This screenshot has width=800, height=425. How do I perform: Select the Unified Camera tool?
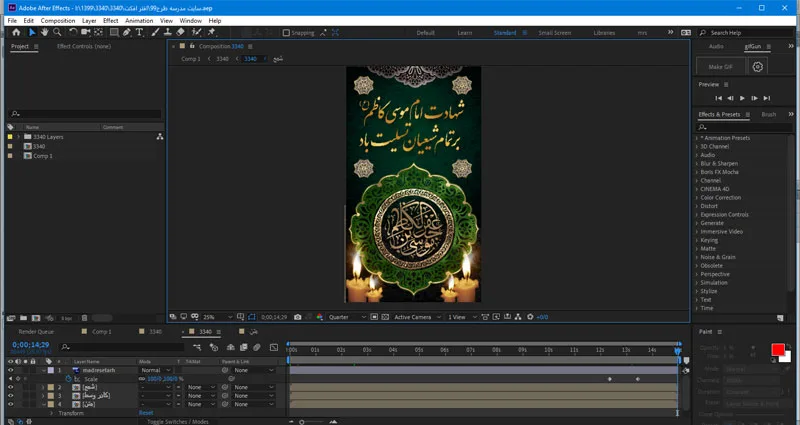click(x=85, y=32)
